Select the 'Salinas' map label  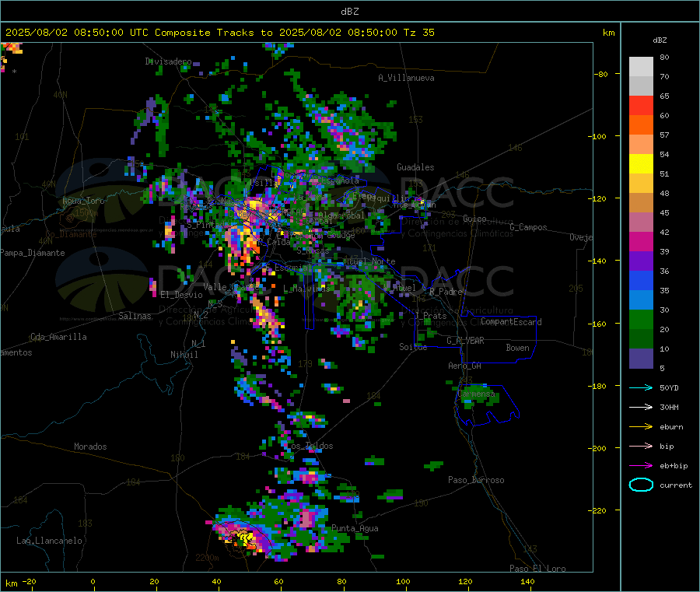coord(135,316)
